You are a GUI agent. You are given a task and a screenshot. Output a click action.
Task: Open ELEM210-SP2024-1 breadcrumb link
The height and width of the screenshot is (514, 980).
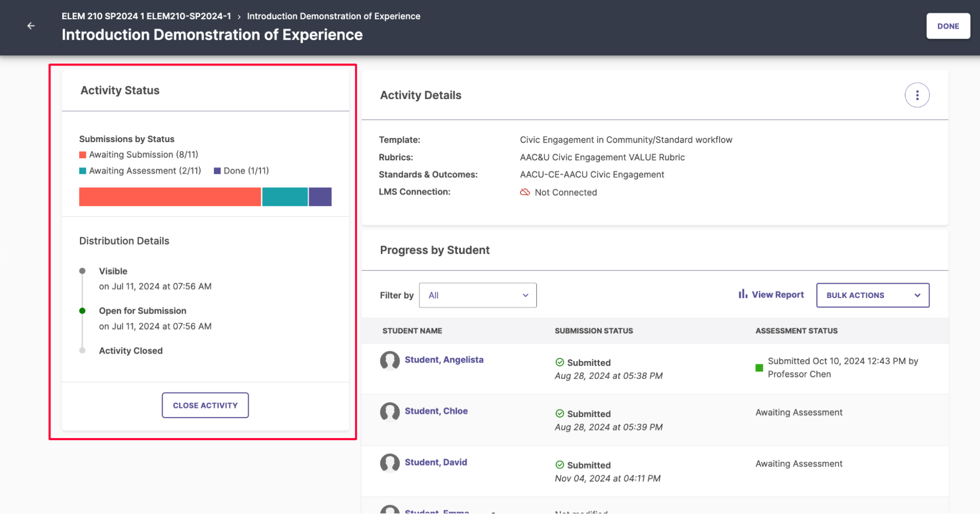(x=146, y=16)
